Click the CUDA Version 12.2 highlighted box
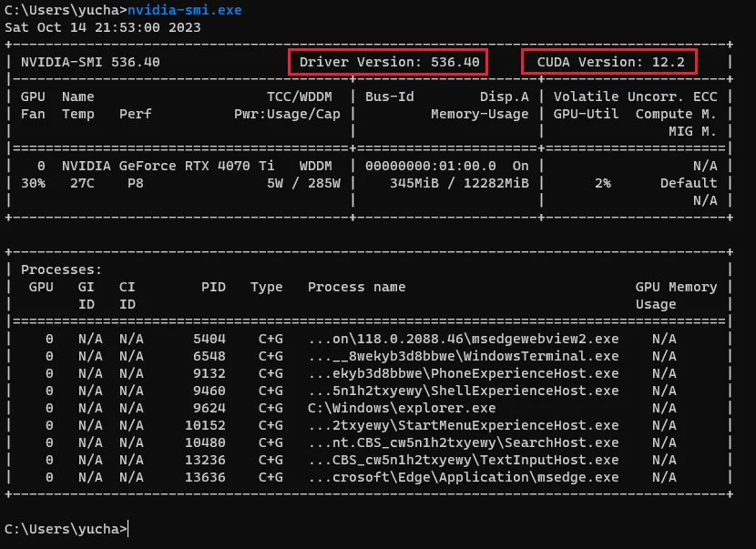756x549 pixels. point(609,62)
